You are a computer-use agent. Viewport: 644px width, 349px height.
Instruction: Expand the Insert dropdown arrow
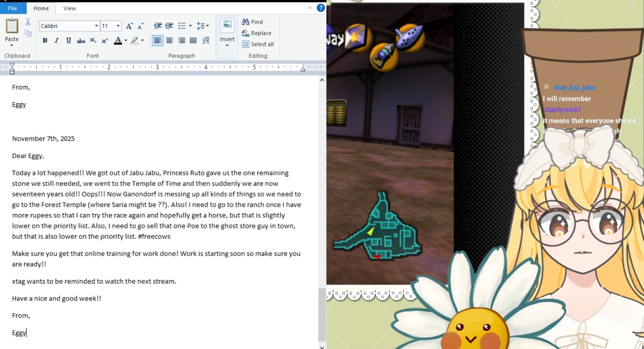[227, 45]
